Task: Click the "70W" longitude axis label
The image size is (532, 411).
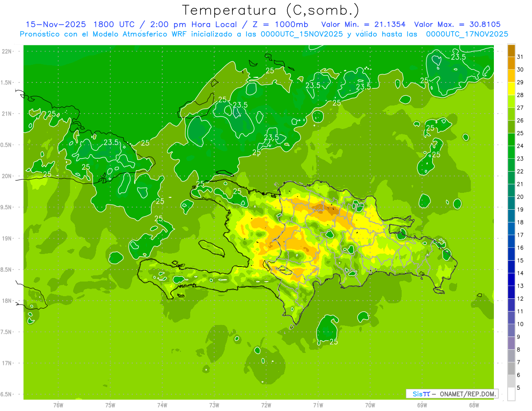Action: 370,405
